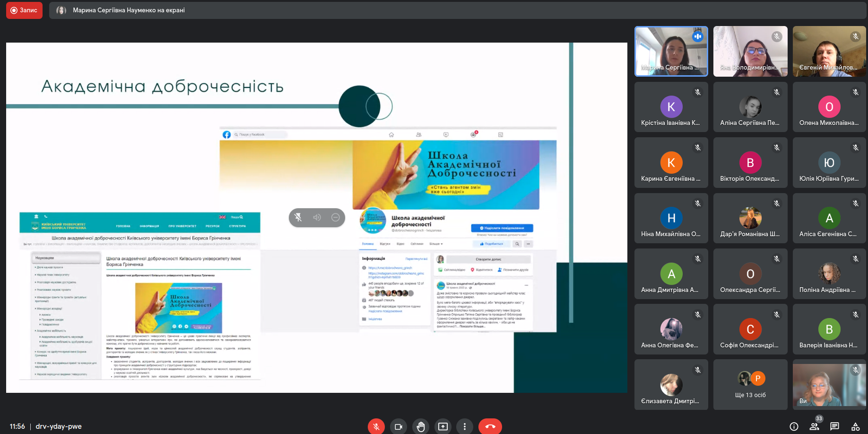Click the red Запис recording indicator

[24, 10]
